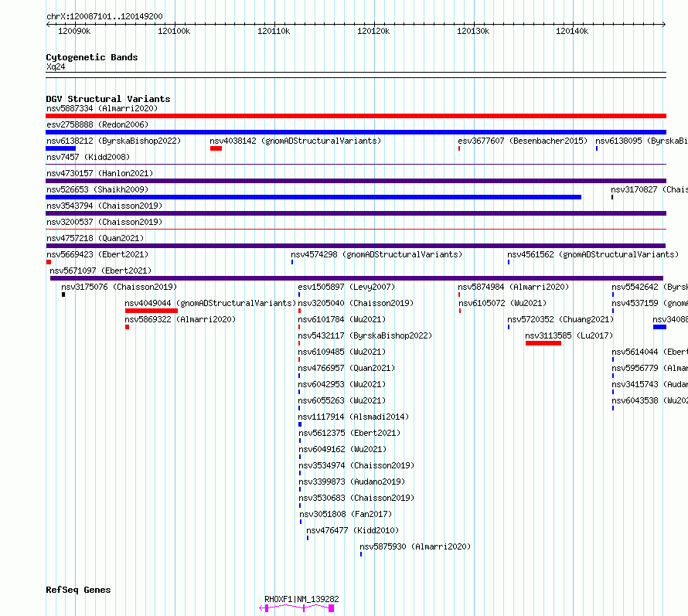This screenshot has height=616, width=688.
Task: Open the nsv4574298 gnomAD variant label
Action: (x=376, y=254)
